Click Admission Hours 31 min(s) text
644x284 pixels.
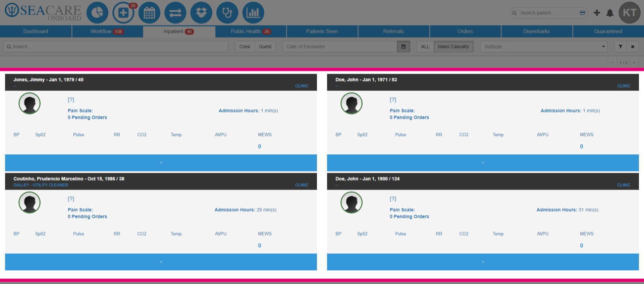(568, 210)
